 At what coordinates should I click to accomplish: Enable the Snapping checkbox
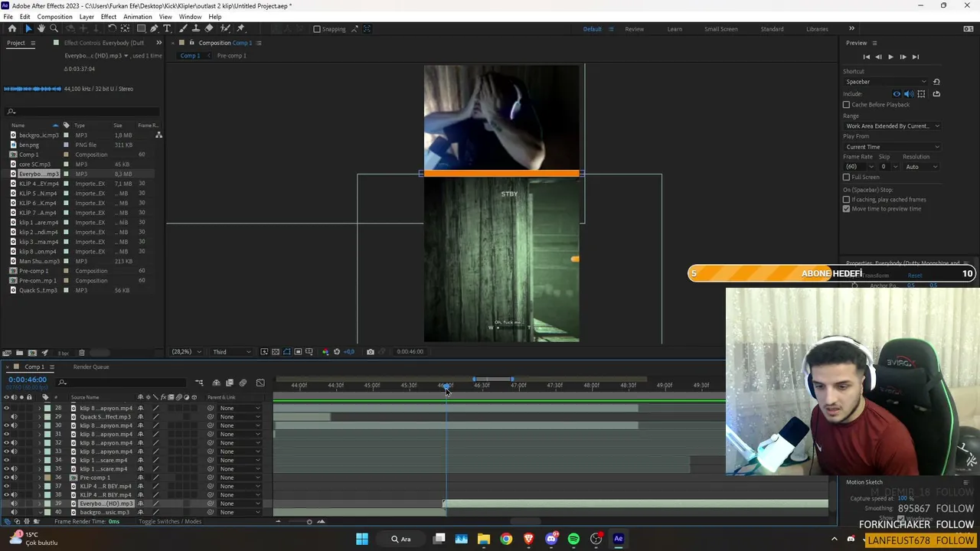coord(317,29)
